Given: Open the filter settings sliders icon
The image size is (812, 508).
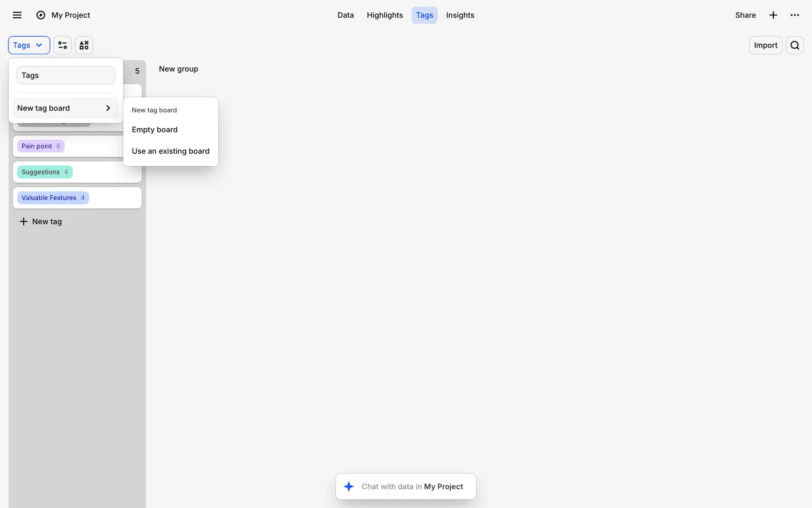Looking at the screenshot, I should pyautogui.click(x=63, y=45).
